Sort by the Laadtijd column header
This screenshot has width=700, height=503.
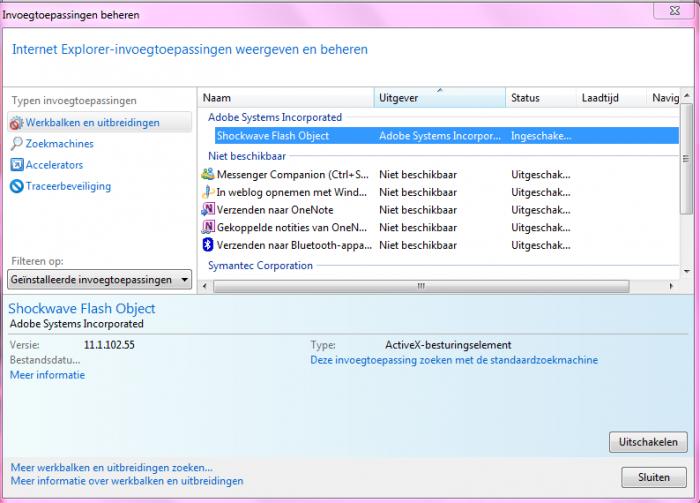pos(612,98)
